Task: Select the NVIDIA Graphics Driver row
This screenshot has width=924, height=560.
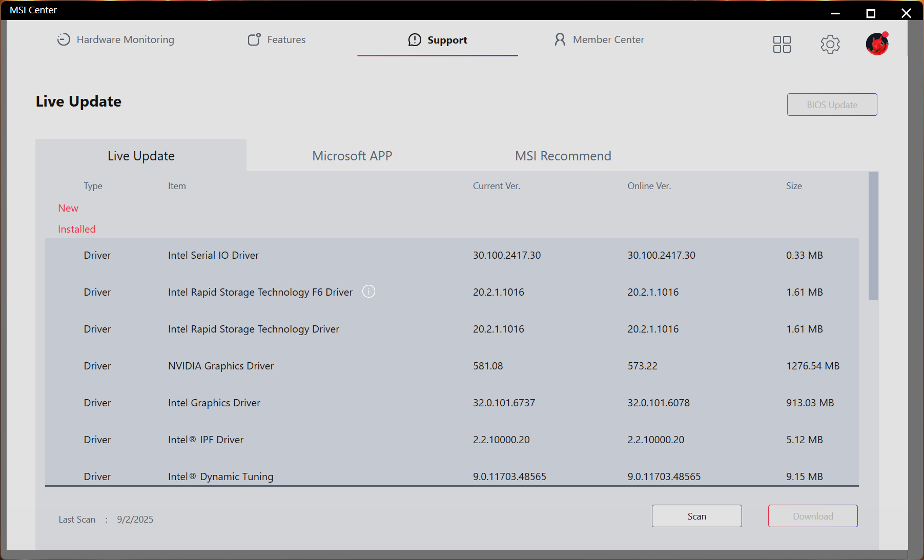Action: 451,366
